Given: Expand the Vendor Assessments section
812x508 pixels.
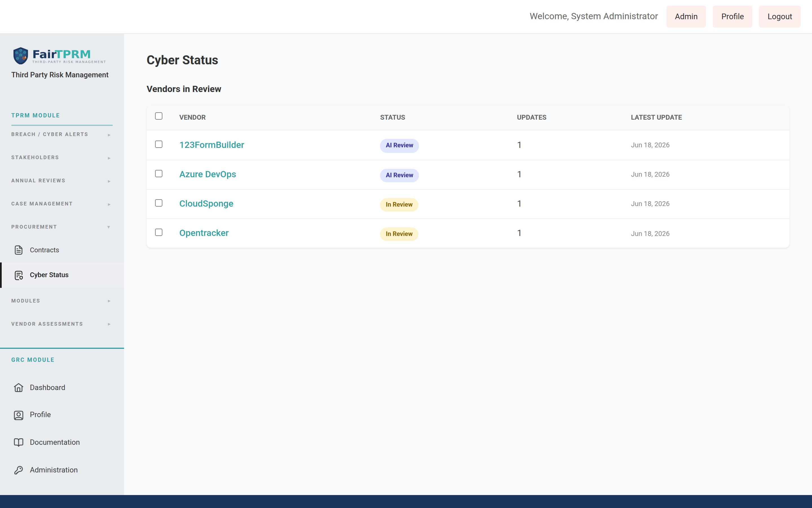Looking at the screenshot, I should [x=62, y=324].
